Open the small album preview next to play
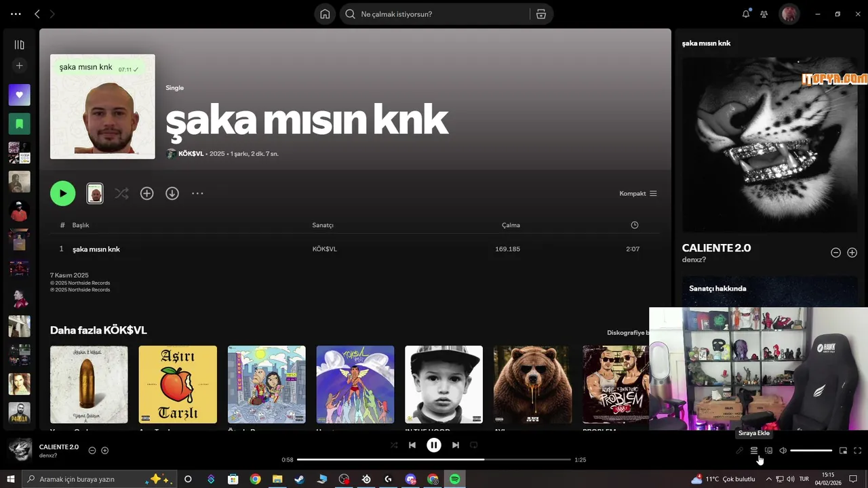 coord(95,193)
